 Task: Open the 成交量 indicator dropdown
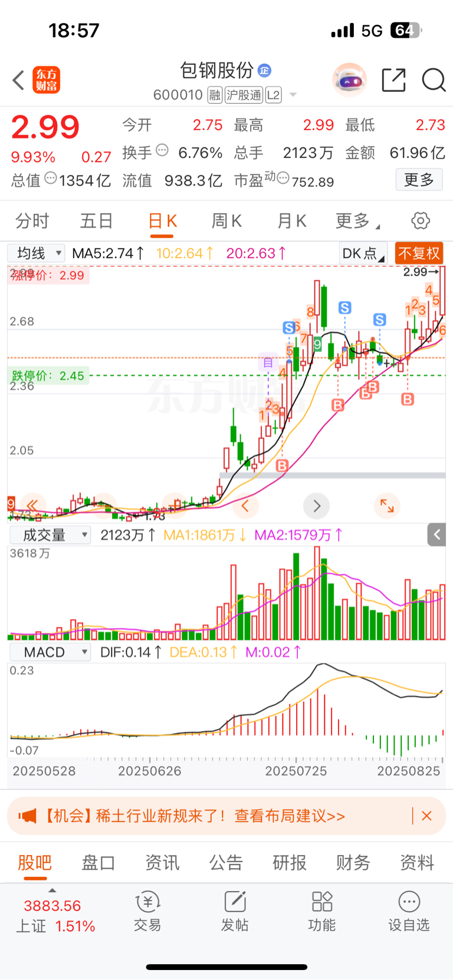point(50,535)
